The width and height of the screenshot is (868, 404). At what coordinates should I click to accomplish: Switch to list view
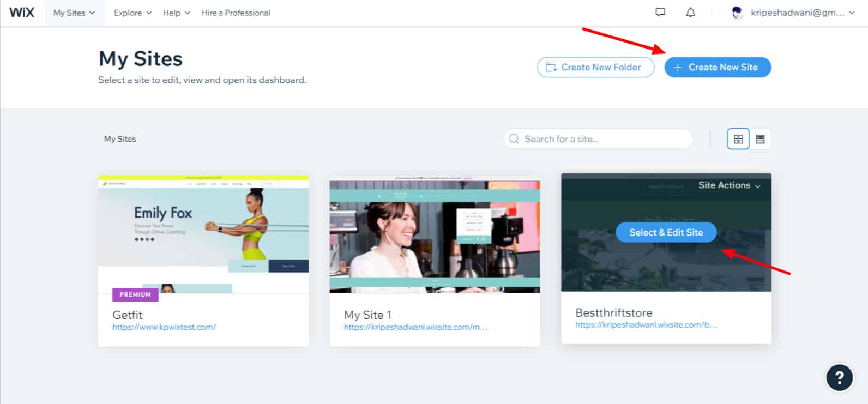click(x=760, y=139)
